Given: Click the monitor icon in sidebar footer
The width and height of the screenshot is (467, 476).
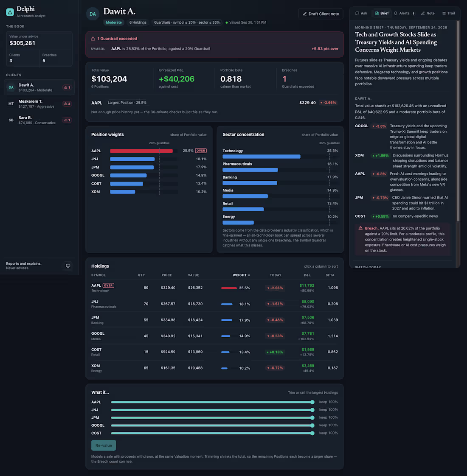Looking at the screenshot, I should coord(68,266).
